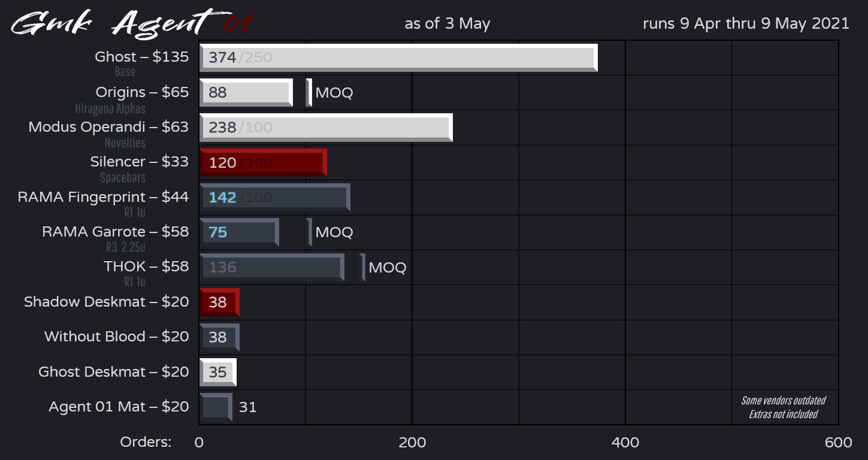
Task: Select the Without Blood bar showing 38
Action: (x=219, y=337)
